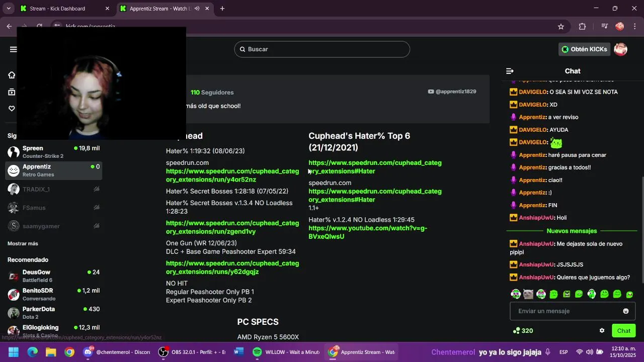The image size is (644, 362).
Task: Bookmark this page with the star icon
Action: [x=561, y=26]
